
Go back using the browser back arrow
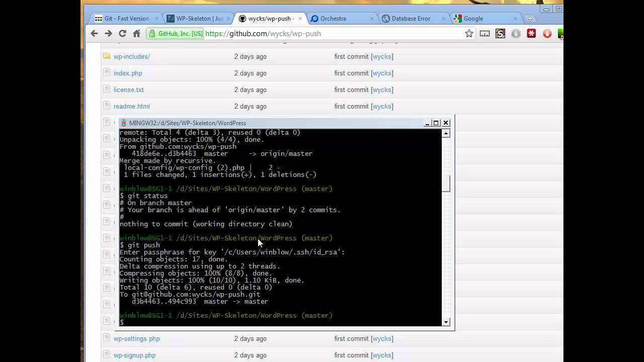tap(94, 33)
